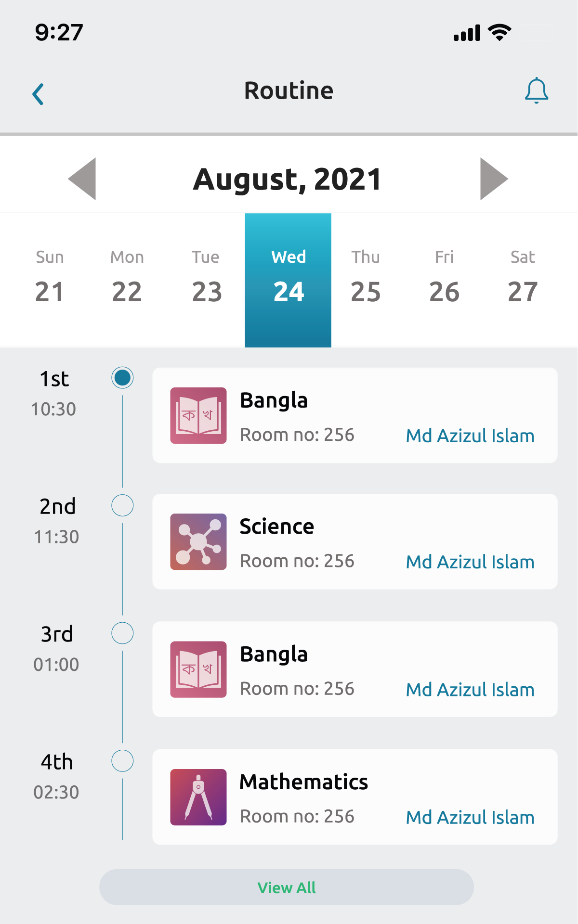Tap the Wi-Fi status icon
The image size is (578, 924).
(499, 33)
